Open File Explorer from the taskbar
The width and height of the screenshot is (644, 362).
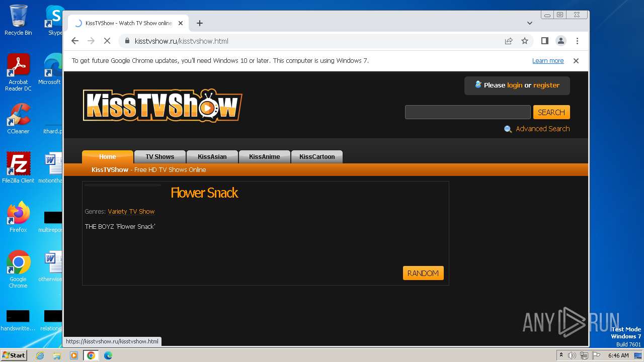(57, 355)
